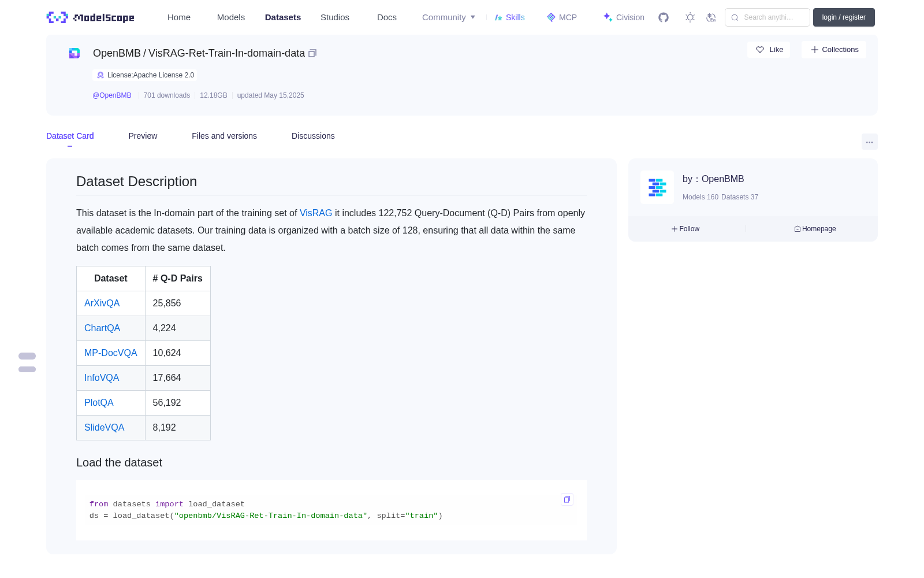This screenshot has height=578, width=924.
Task: Open the ModelScope logo home link
Action: click(x=91, y=17)
